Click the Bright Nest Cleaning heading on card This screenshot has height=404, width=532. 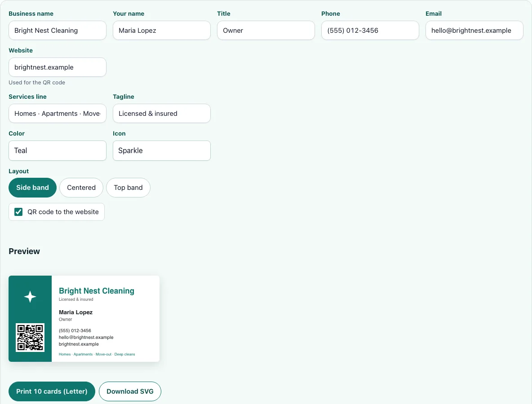point(97,291)
